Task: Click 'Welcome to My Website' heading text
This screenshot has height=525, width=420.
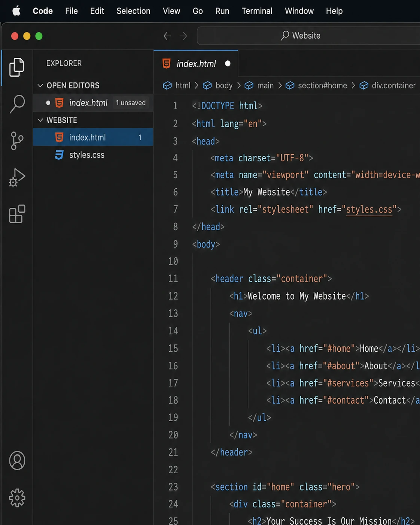Action: click(x=297, y=296)
